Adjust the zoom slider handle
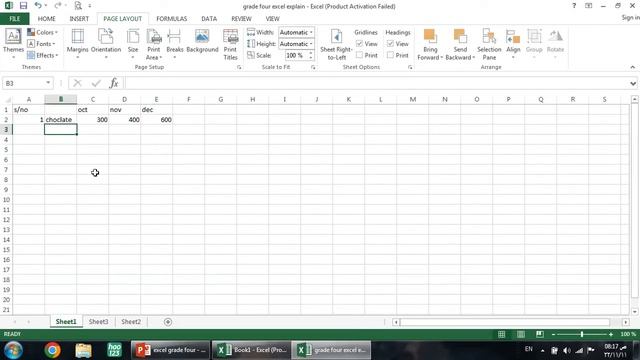The height and width of the screenshot is (360, 640). pyautogui.click(x=582, y=334)
